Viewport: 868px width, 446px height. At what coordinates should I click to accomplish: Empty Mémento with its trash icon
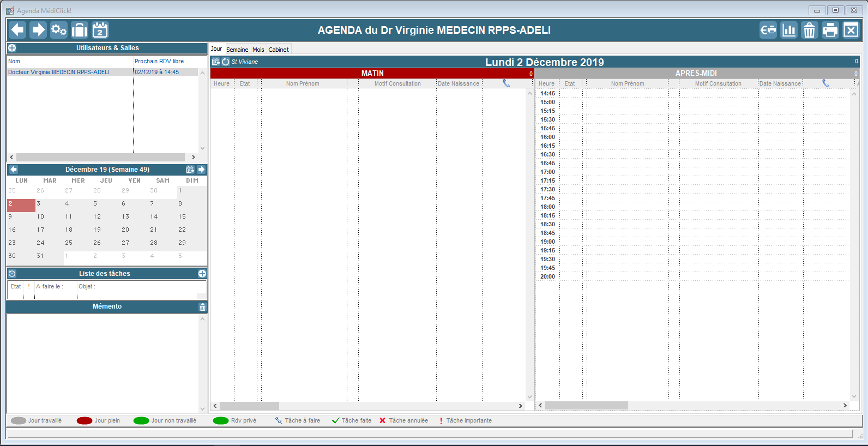[202, 307]
